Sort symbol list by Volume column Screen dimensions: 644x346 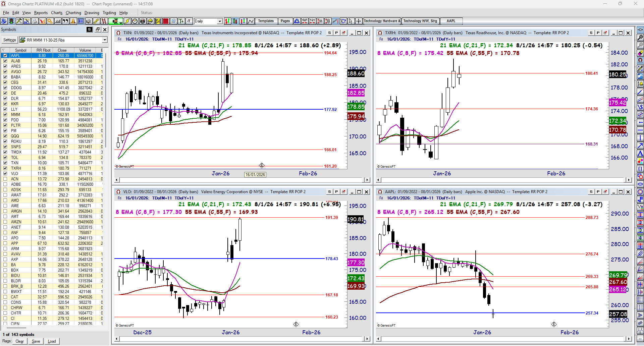(85, 50)
